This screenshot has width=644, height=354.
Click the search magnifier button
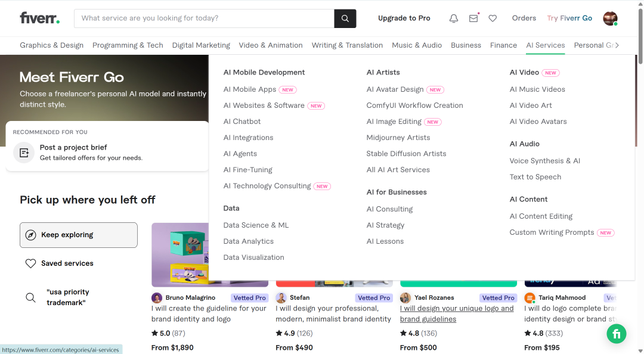(345, 18)
